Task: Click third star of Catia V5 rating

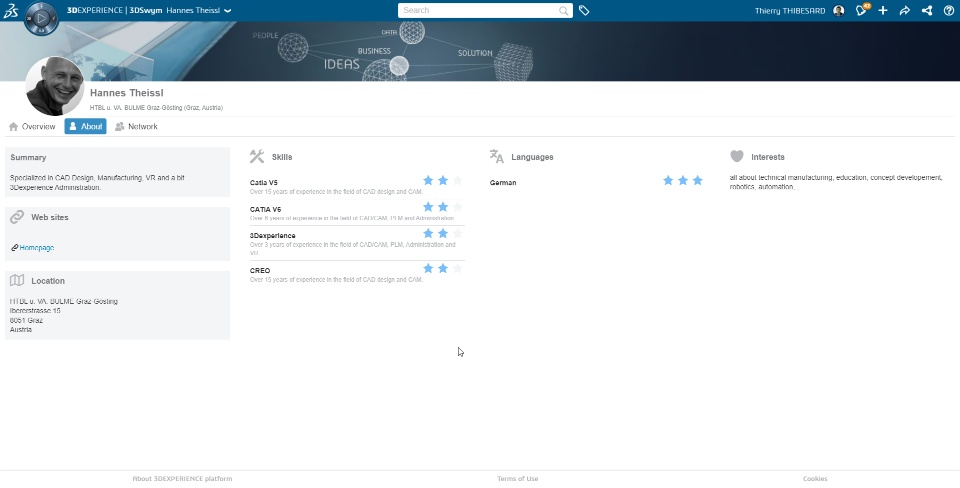Action: coord(457,180)
